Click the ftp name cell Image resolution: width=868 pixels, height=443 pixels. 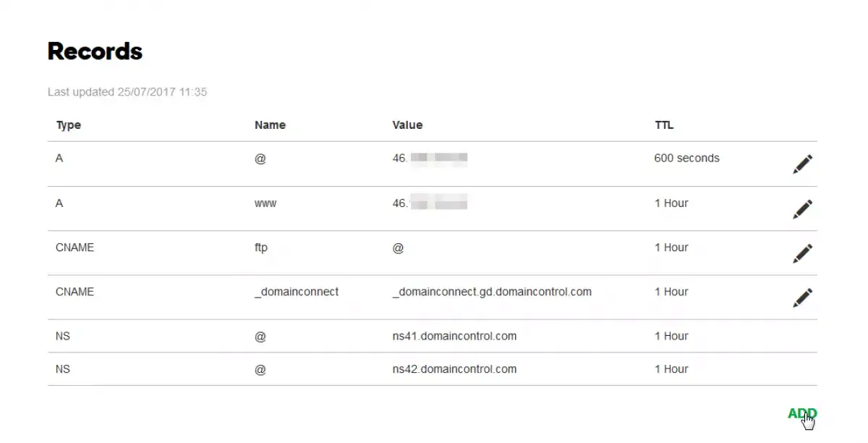click(x=261, y=248)
